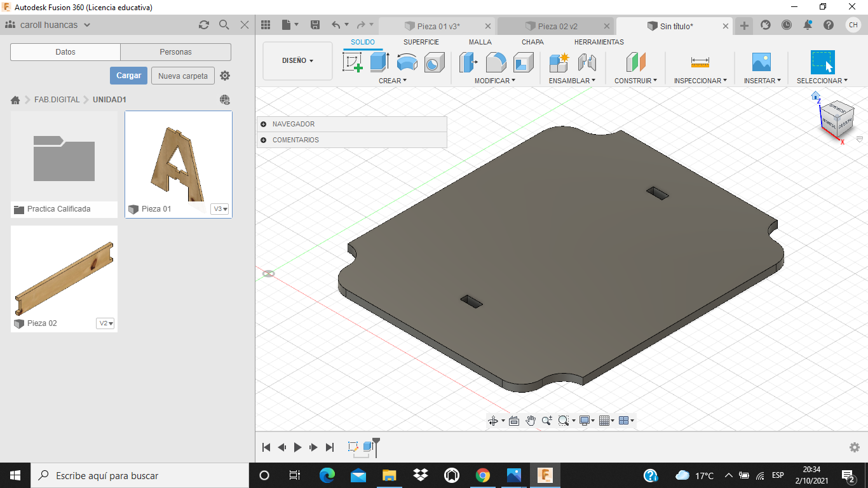The image size is (868, 488).
Task: Select the Press Pull tool
Action: tap(468, 62)
